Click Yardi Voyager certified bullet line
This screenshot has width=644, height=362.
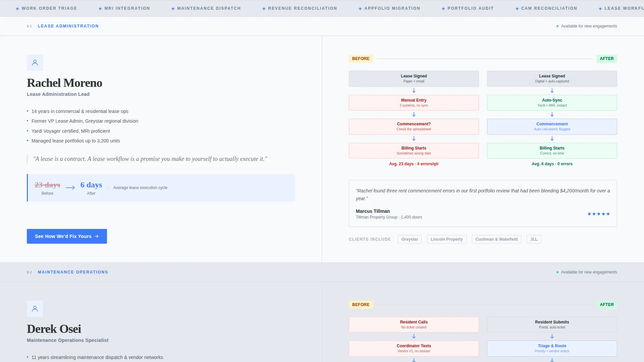click(x=71, y=131)
